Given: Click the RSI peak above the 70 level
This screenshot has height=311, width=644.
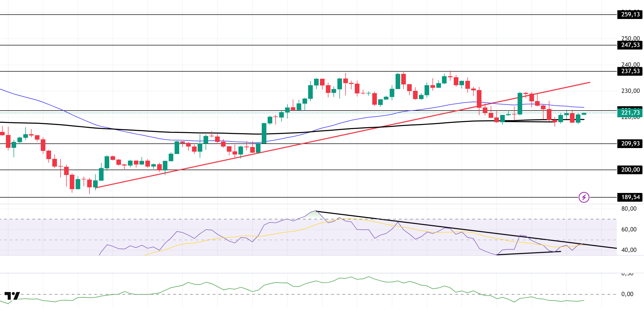Looking at the screenshot, I should (x=316, y=211).
